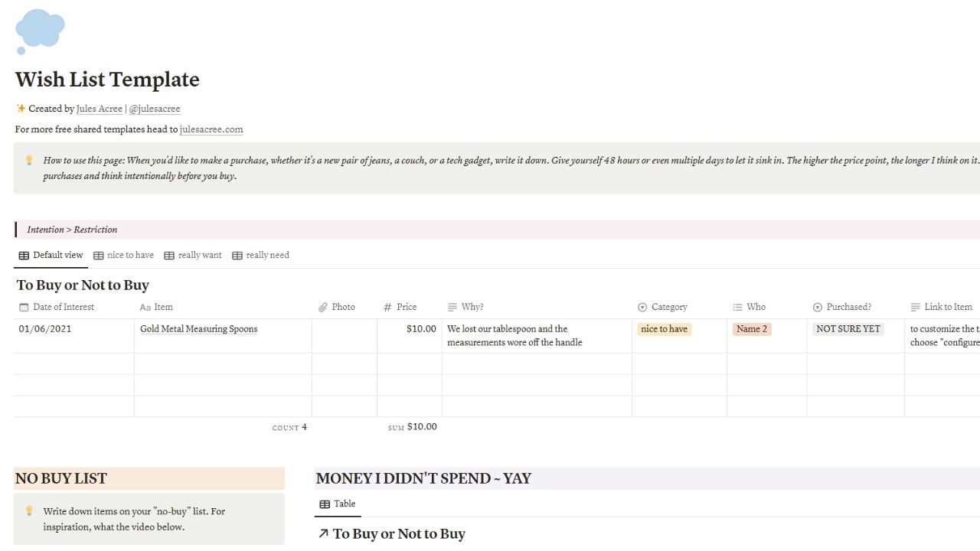The width and height of the screenshot is (980, 551).
Task: Open the COUNT 4 calculation dropdown
Action: pyautogui.click(x=289, y=427)
